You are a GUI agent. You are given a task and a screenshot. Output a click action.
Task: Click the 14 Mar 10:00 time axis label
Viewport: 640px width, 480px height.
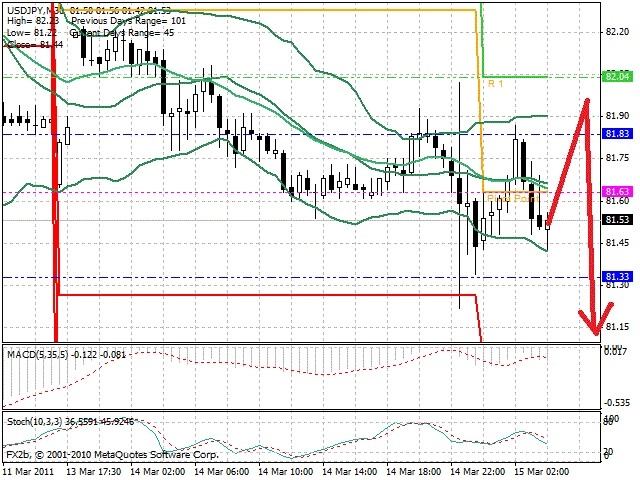pyautogui.click(x=286, y=472)
